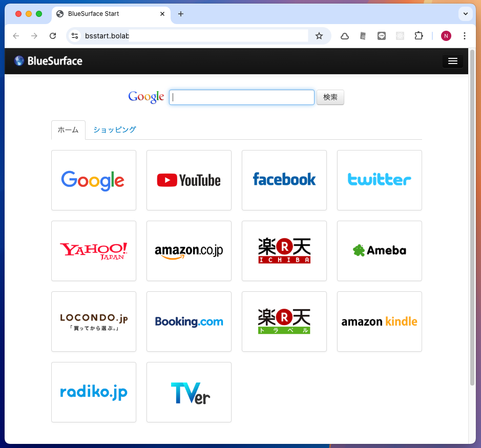The width and height of the screenshot is (481, 448).
Task: Open the N profile avatar
Action: [x=446, y=36]
